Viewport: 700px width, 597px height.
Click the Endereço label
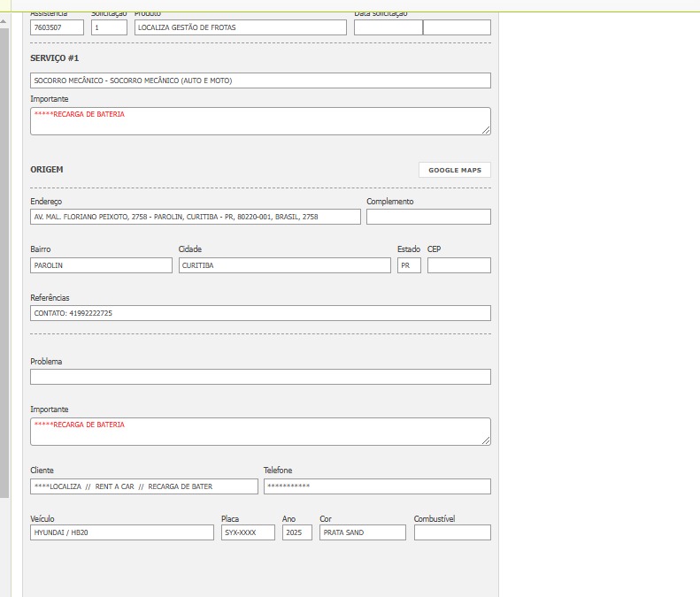pos(46,202)
